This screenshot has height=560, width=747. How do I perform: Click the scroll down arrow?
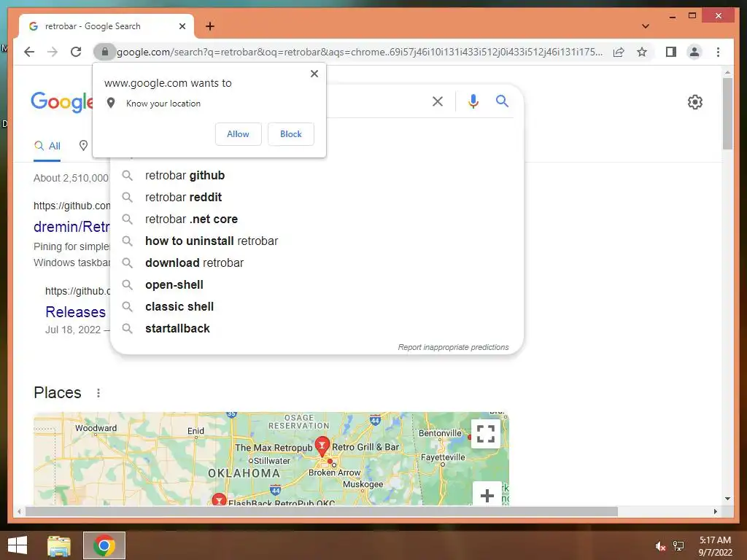(727, 499)
